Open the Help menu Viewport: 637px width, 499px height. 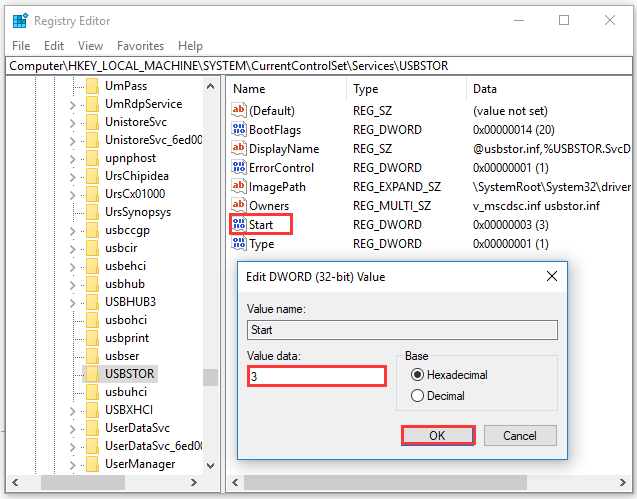point(190,46)
